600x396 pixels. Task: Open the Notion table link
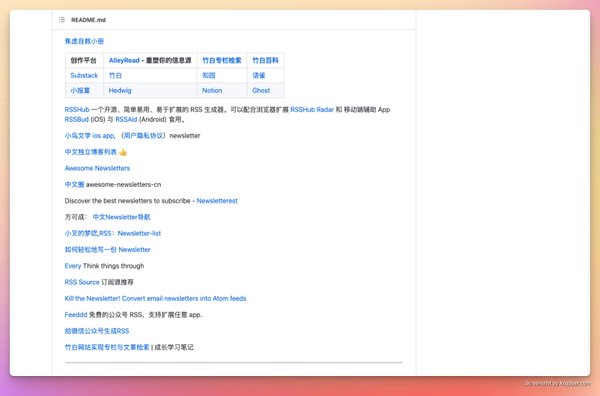(x=212, y=90)
